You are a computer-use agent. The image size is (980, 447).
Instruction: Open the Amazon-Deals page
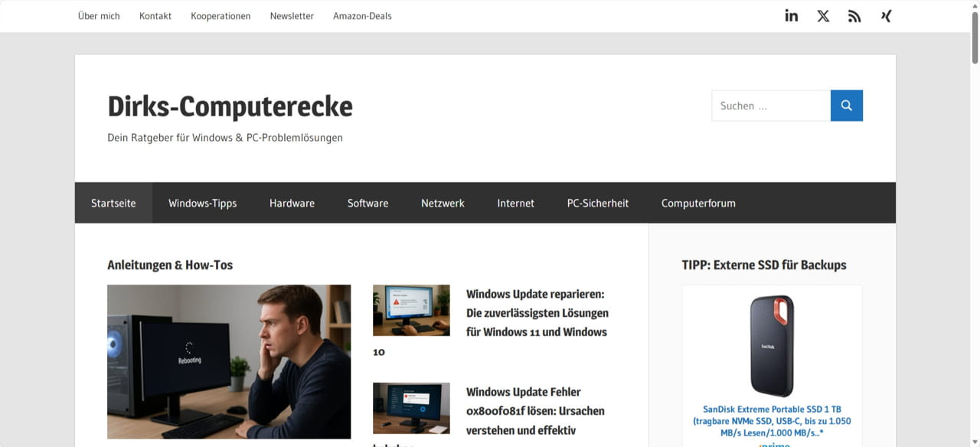[x=362, y=16]
